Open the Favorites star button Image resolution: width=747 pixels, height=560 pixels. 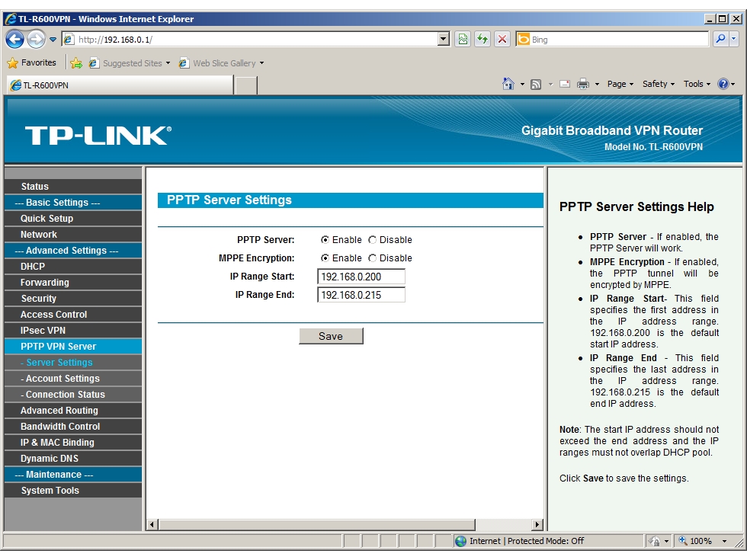(32, 62)
